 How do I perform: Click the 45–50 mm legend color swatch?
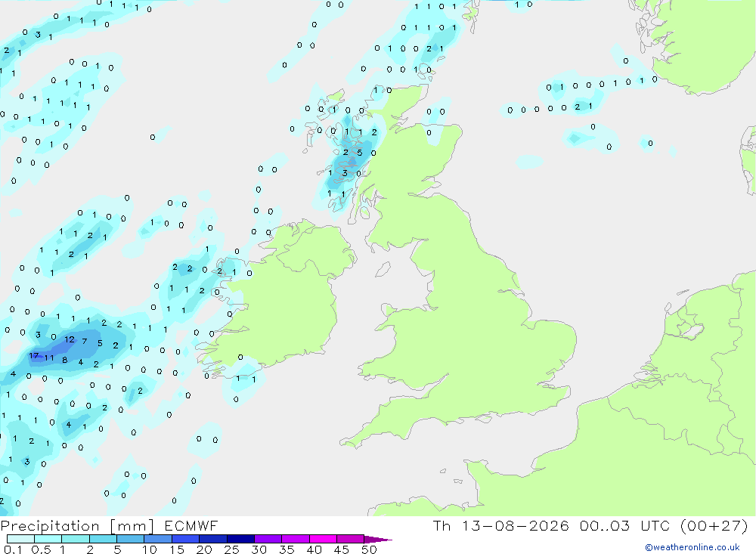pos(351,539)
